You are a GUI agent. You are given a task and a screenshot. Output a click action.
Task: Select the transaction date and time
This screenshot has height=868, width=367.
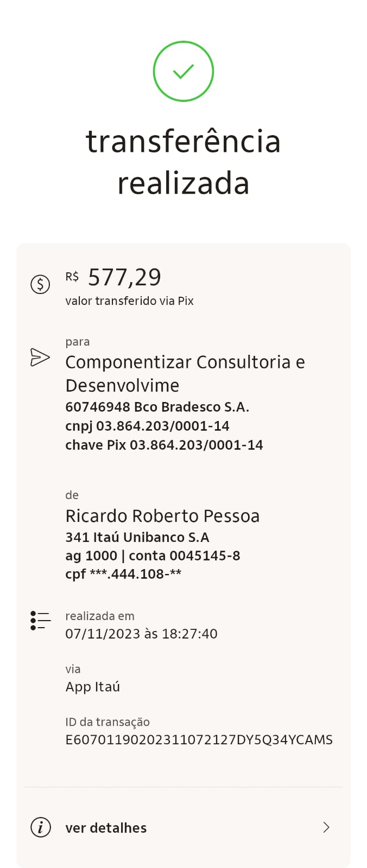coord(141,634)
